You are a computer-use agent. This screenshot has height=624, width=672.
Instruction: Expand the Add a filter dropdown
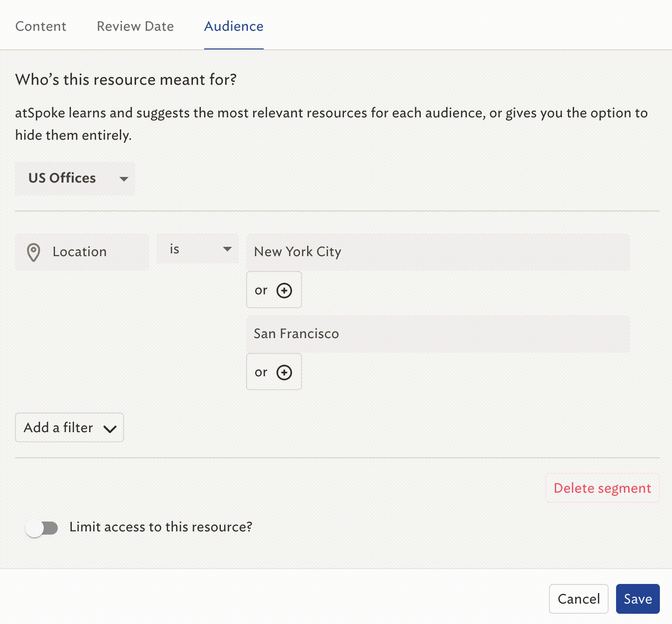(x=69, y=427)
